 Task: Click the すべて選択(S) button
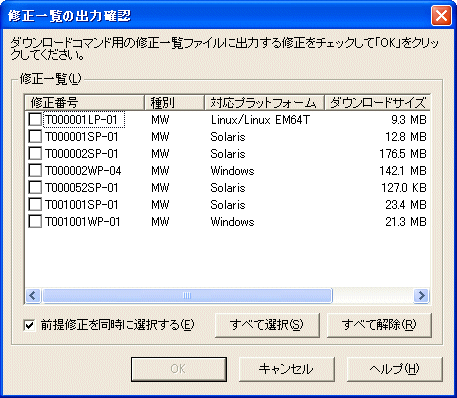coord(267,325)
